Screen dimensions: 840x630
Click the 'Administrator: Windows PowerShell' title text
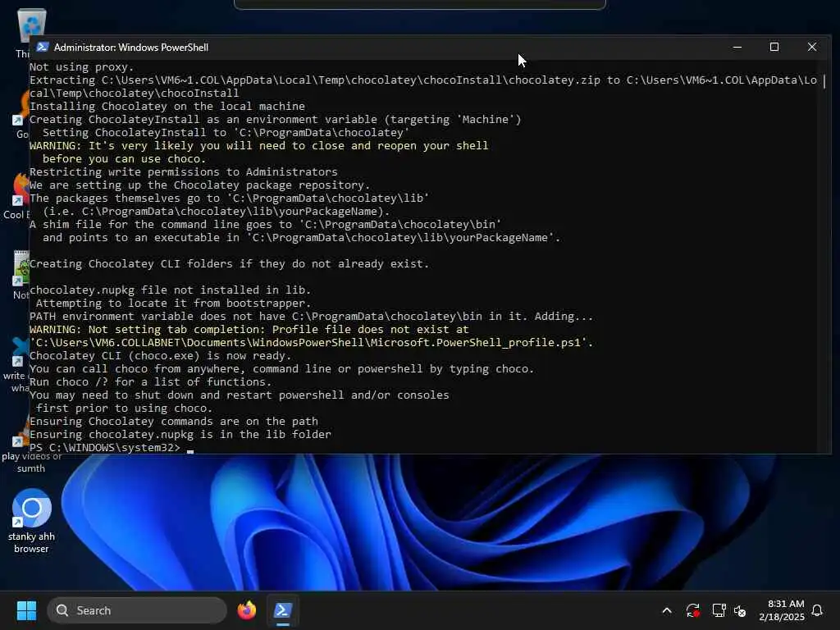point(131,47)
